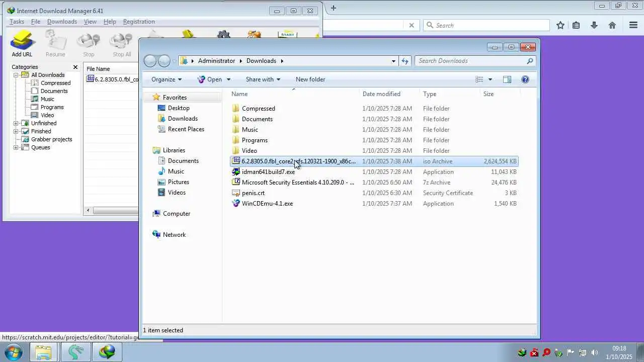
Task: Select Grabber projects in IDM tree
Action: (51, 139)
